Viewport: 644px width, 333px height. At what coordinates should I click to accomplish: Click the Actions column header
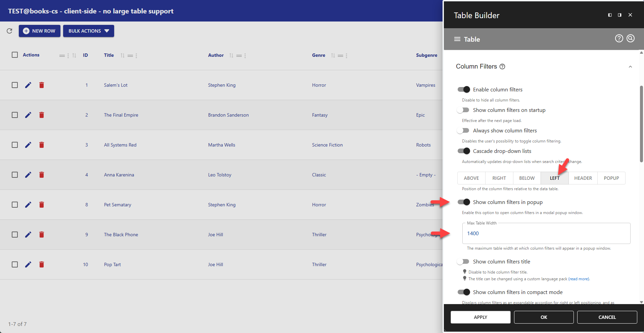(x=31, y=55)
